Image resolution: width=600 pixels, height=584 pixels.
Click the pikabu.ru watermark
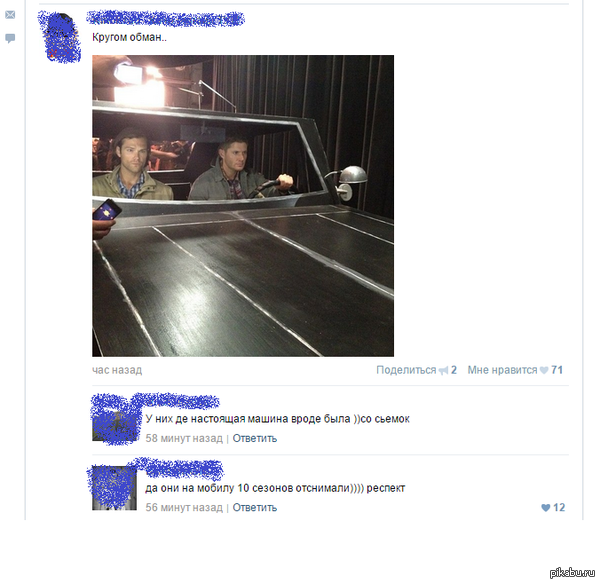[572, 573]
